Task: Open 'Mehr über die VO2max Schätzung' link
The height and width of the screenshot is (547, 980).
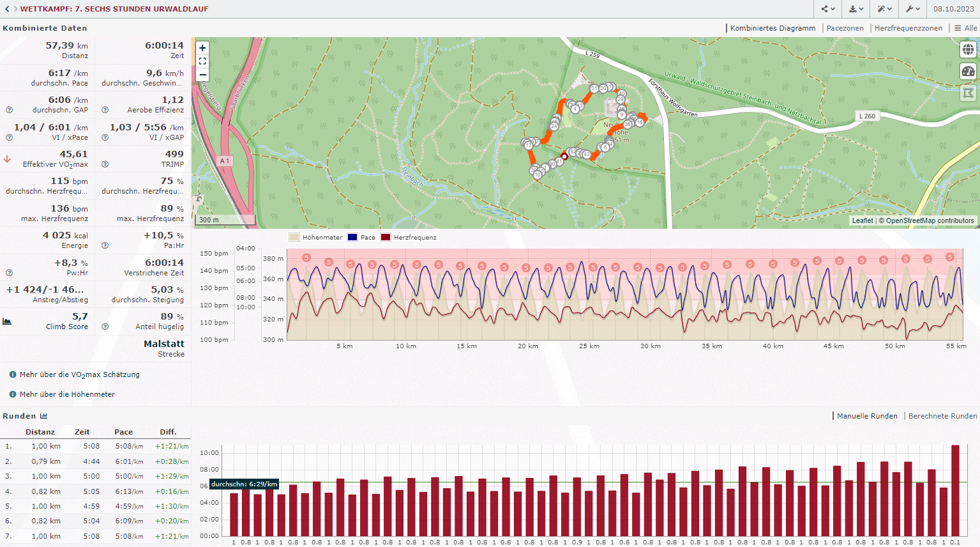Action: [79, 374]
